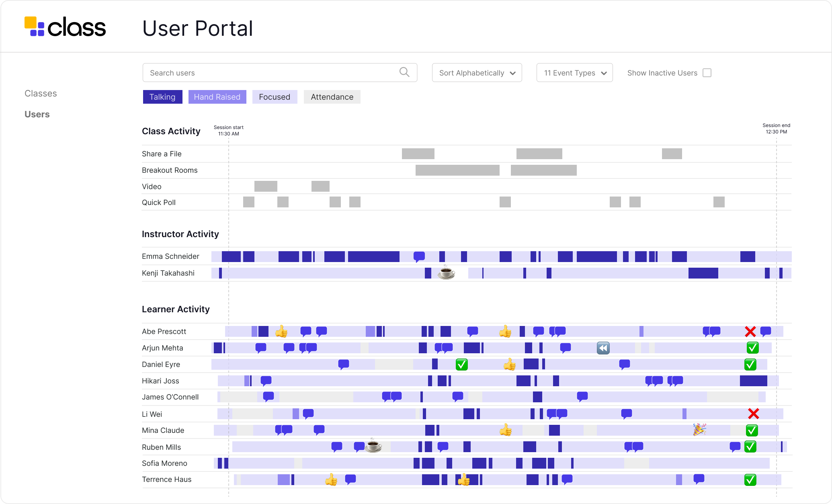Click the green checkmark in Terrence Haus' row

click(750, 479)
